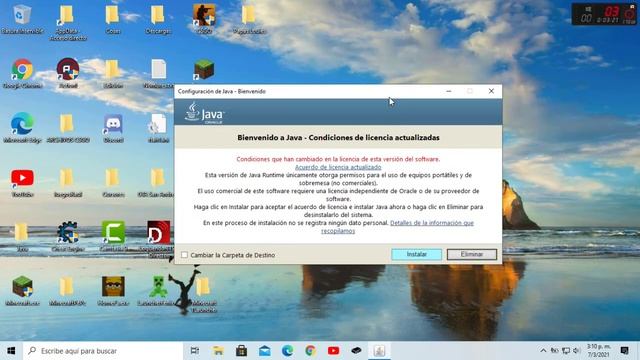Click the heading Bienvenido a Java - Condiciones de licencia actualizadas
This screenshot has height=360, width=640.
coord(338,138)
